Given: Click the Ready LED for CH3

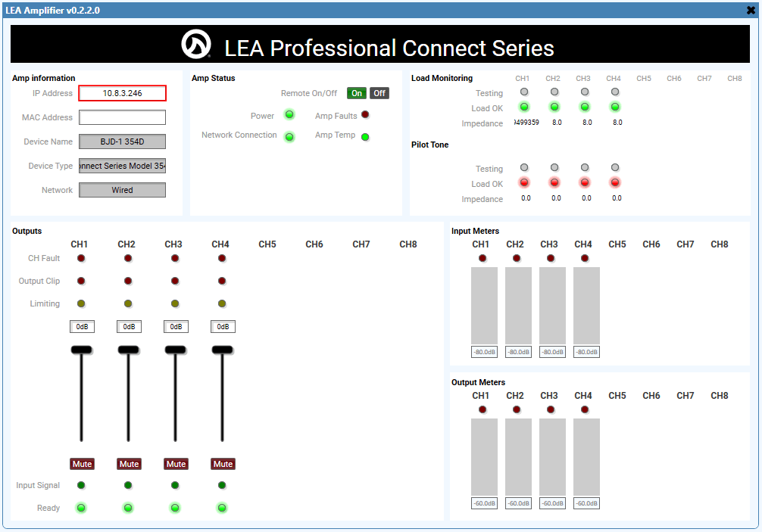Looking at the screenshot, I should [175, 508].
